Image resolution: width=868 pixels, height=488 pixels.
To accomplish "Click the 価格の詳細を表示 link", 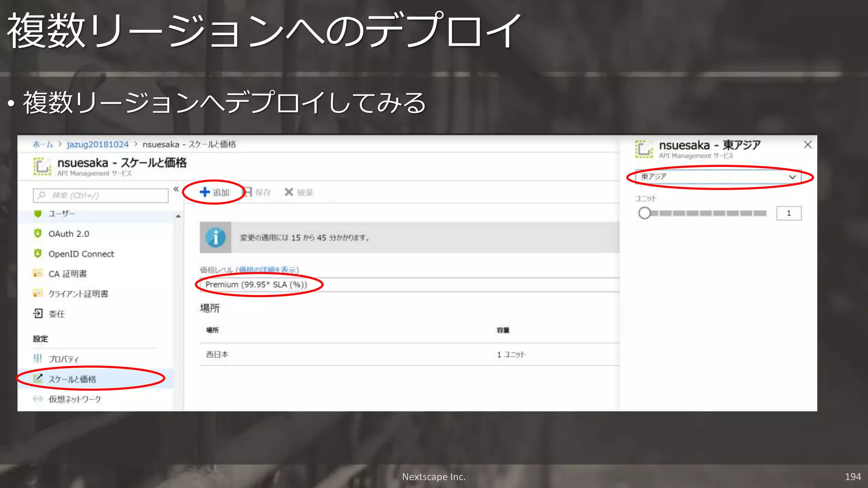I will pyautogui.click(x=267, y=269).
